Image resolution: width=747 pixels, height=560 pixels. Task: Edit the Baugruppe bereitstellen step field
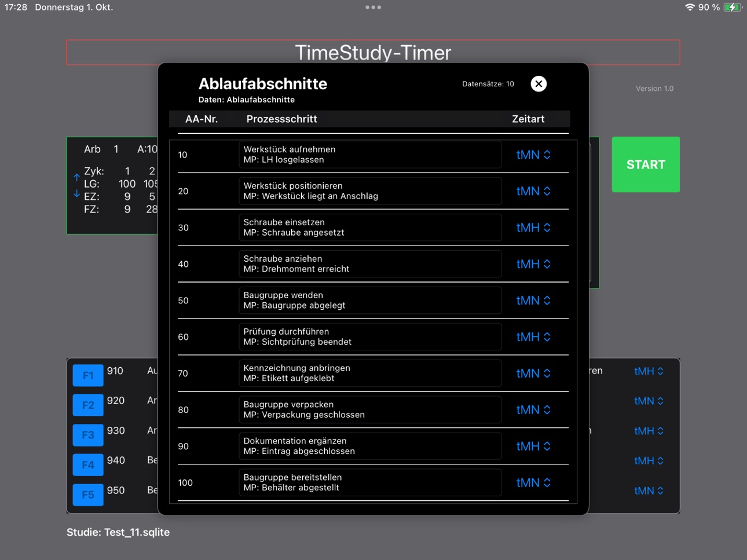tap(370, 483)
